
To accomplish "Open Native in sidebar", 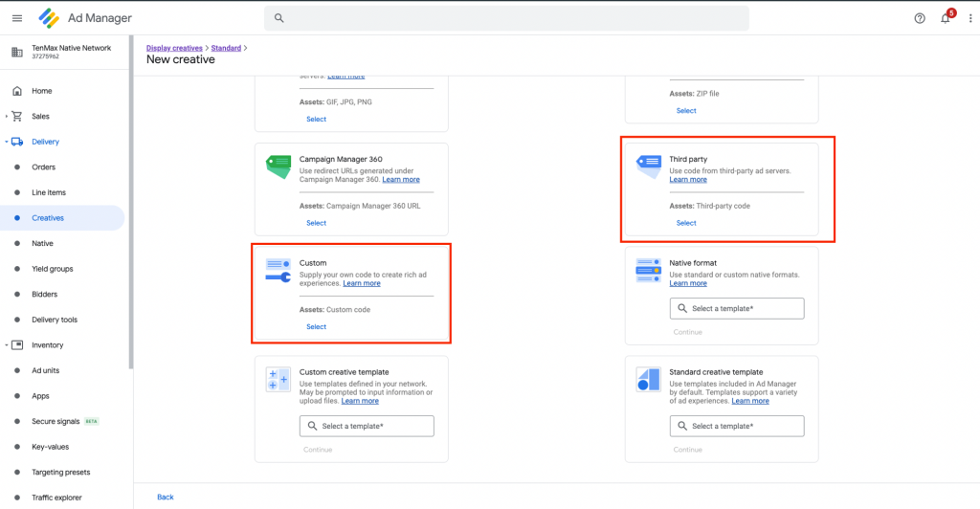I will pos(42,244).
